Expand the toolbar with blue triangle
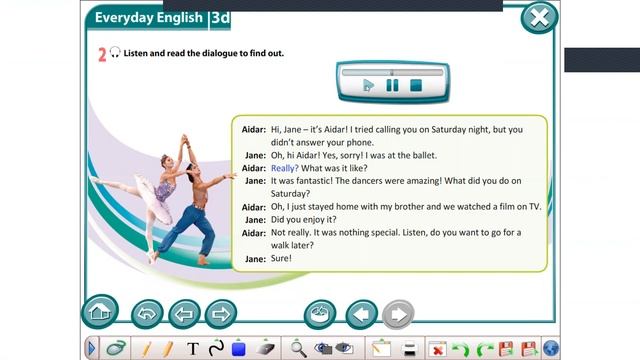Image resolution: width=640 pixels, height=360 pixels. [91, 349]
